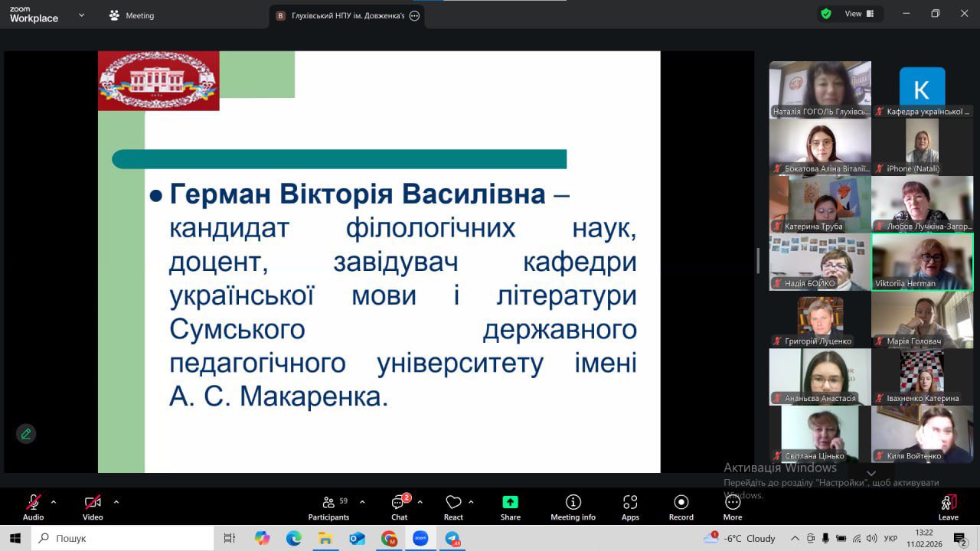Expand video options chevron
Image resolution: width=980 pixels, height=551 pixels.
pos(116,503)
